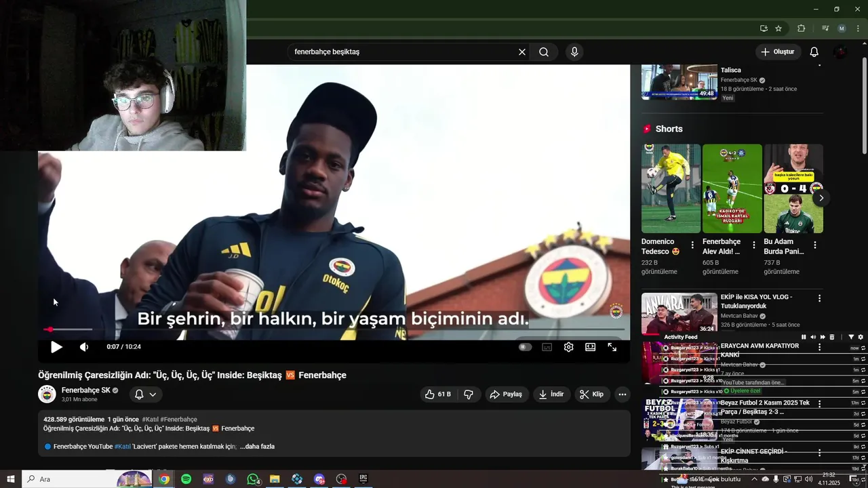Clear Activity Feed with trash icon
The height and width of the screenshot is (488, 868).
pyautogui.click(x=832, y=337)
